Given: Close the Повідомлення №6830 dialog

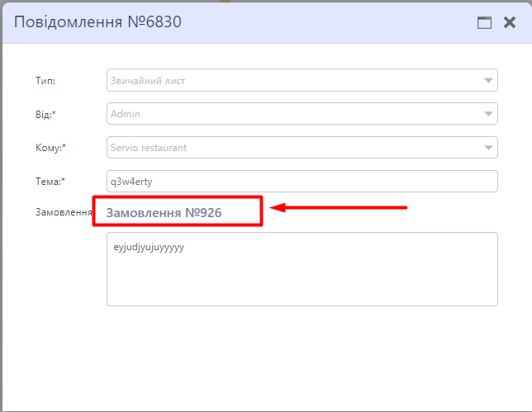Looking at the screenshot, I should (x=510, y=22).
